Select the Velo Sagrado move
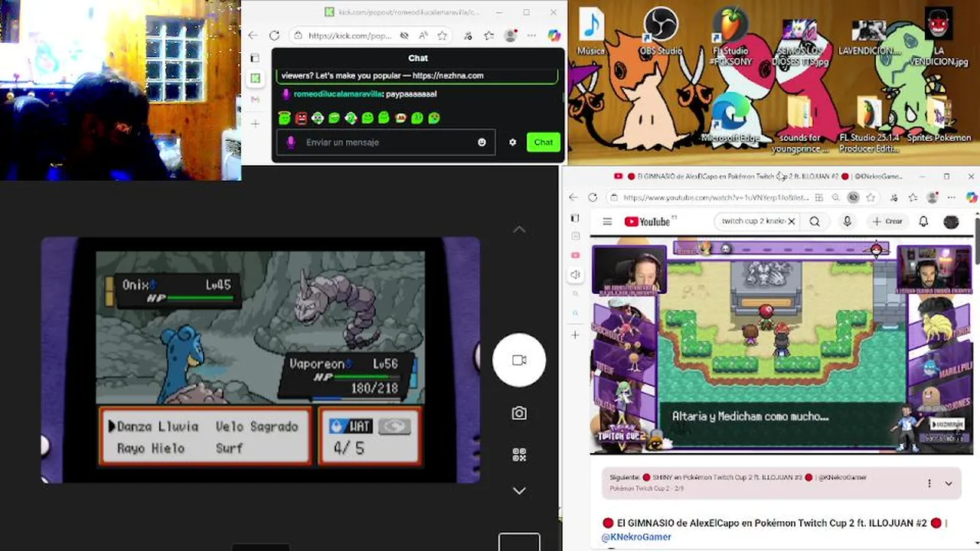 [257, 426]
